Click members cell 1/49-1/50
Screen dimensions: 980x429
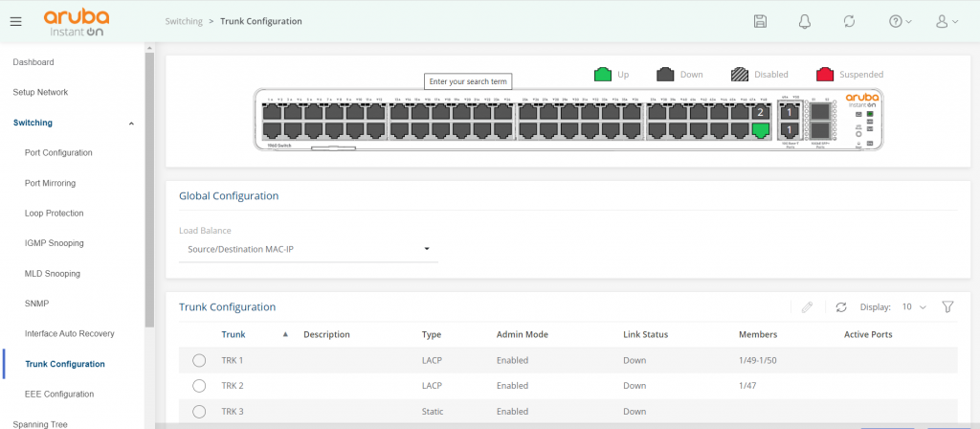758,360
